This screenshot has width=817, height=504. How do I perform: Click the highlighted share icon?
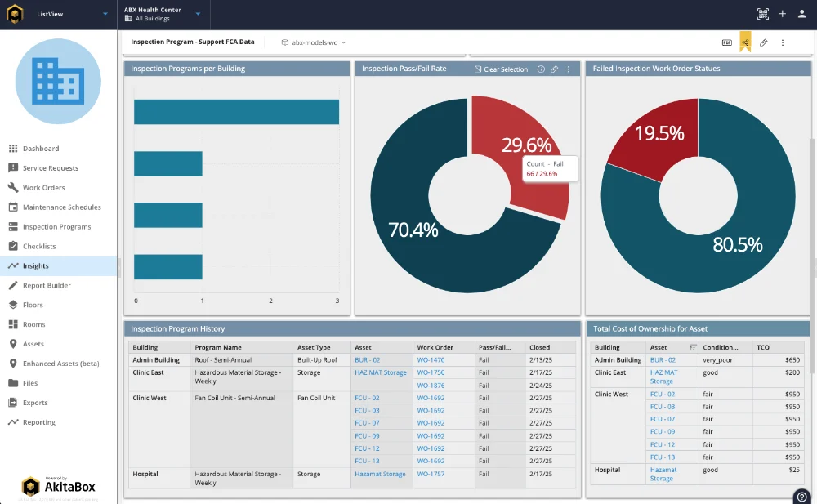[745, 42]
